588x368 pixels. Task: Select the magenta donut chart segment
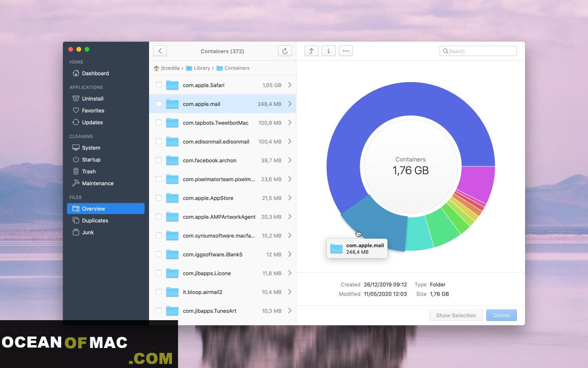[x=477, y=183]
